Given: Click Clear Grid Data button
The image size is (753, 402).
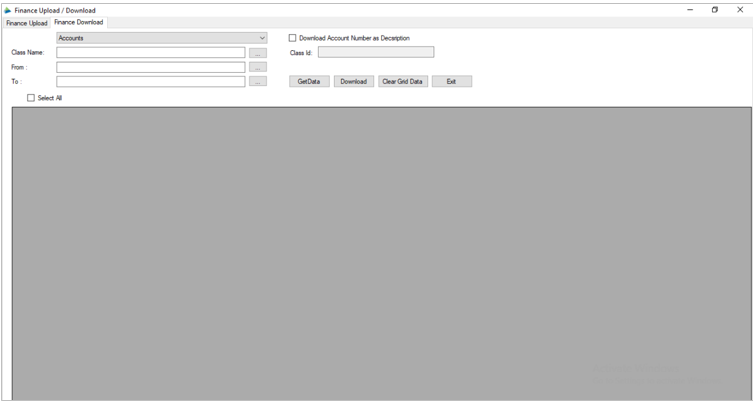Looking at the screenshot, I should [x=403, y=82].
